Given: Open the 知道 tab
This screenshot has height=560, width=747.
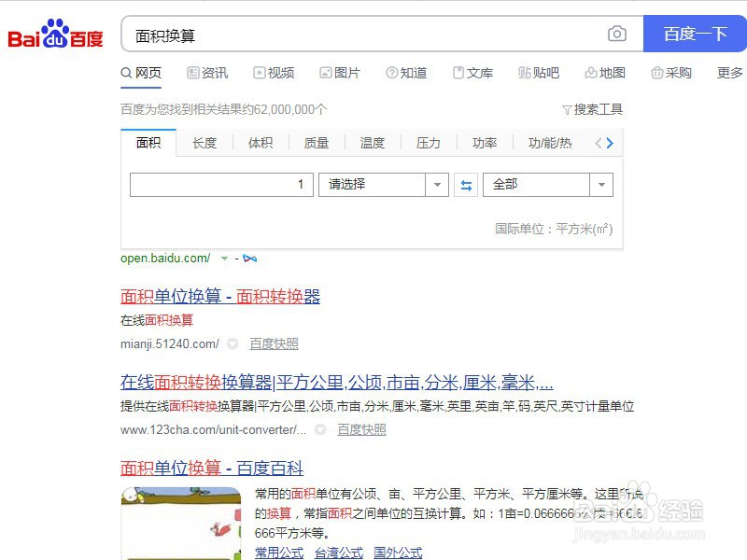Looking at the screenshot, I should 406,73.
